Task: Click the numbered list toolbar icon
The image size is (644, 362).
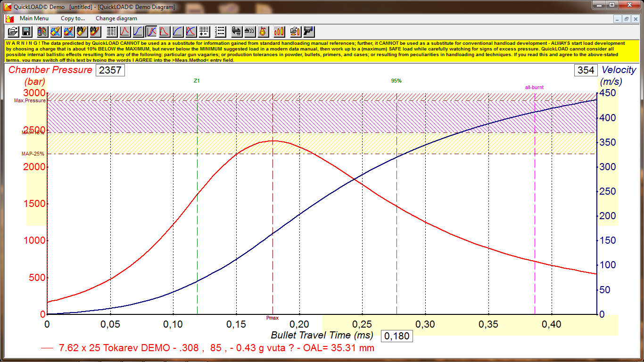Action: pos(220,32)
